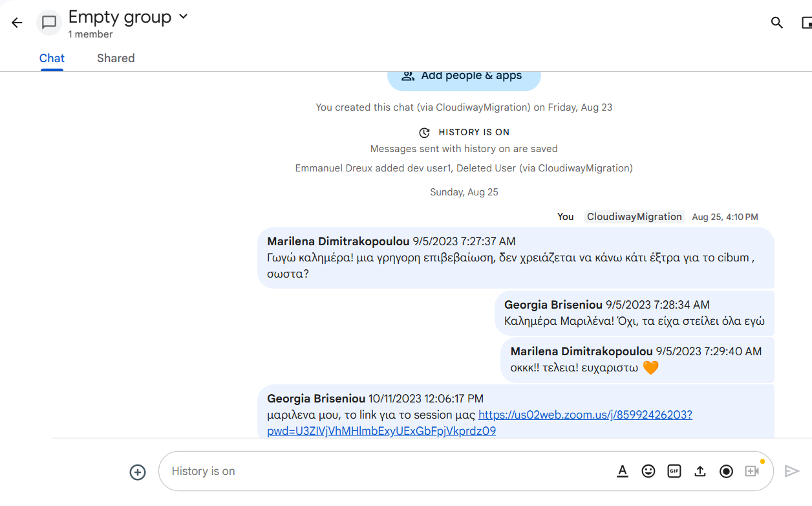Click the History is on message field

click(x=388, y=471)
